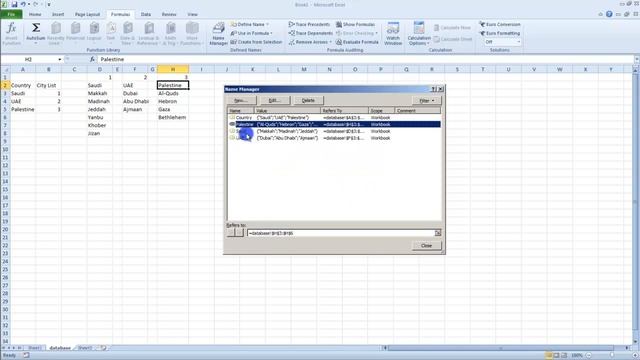The height and width of the screenshot is (360, 640).
Task: Select cell containing Bethlehem
Action: [173, 118]
